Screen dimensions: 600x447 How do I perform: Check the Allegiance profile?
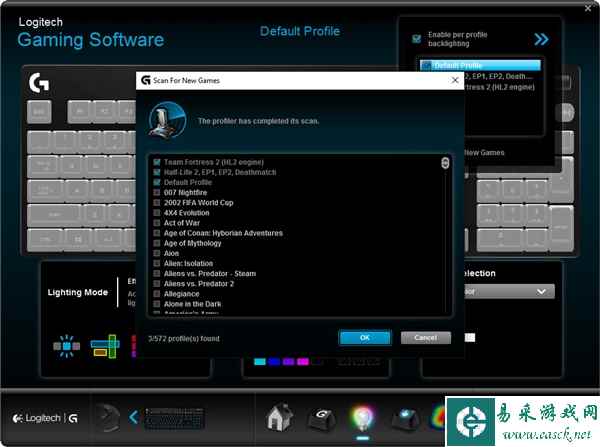click(x=157, y=294)
